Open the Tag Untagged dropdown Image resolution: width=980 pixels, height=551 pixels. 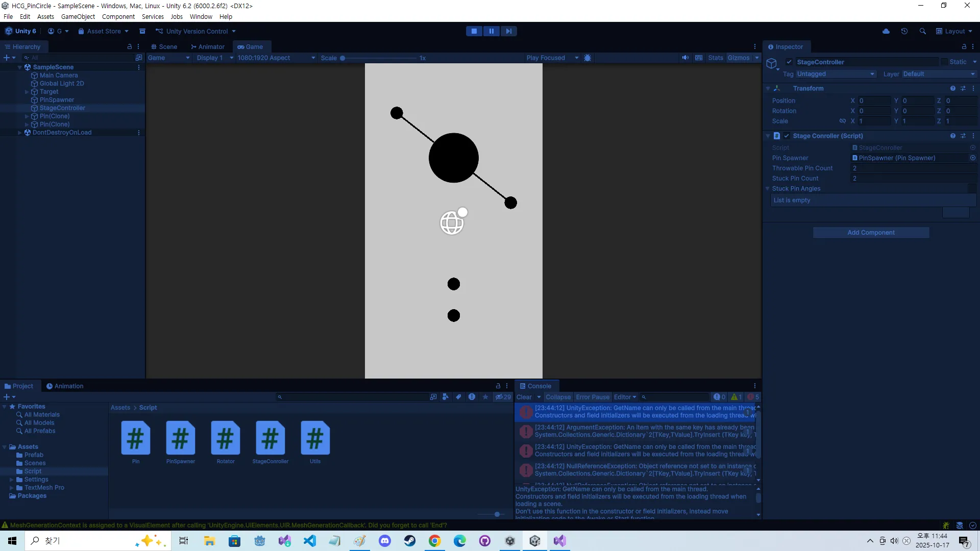pyautogui.click(x=836, y=74)
